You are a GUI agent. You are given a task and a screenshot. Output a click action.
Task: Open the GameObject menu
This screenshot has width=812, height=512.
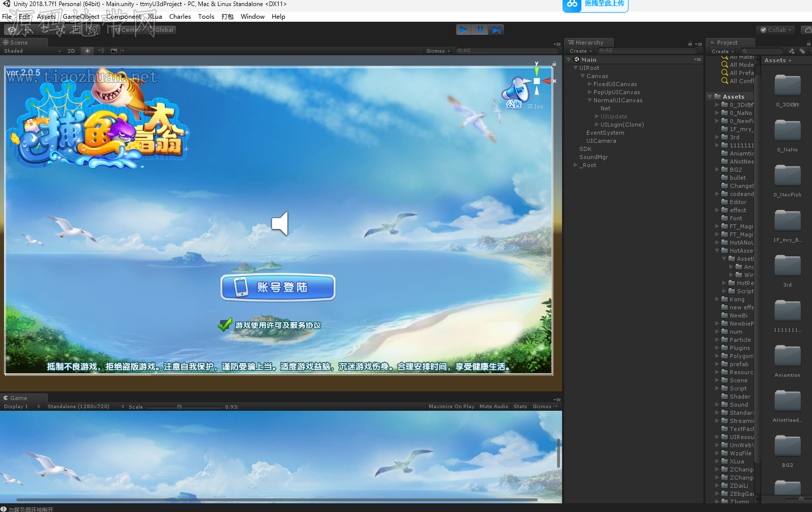[81, 17]
